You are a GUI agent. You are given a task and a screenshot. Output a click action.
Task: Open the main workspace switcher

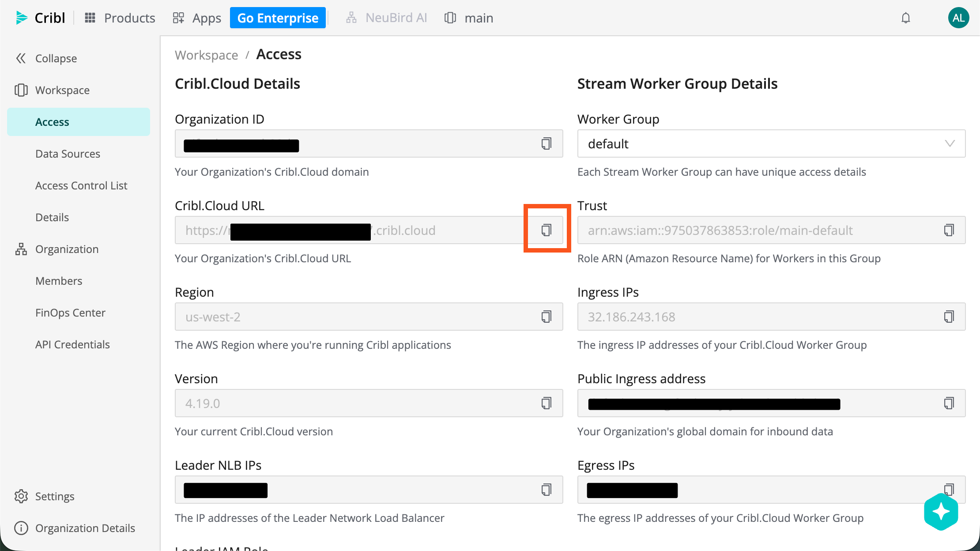click(469, 18)
